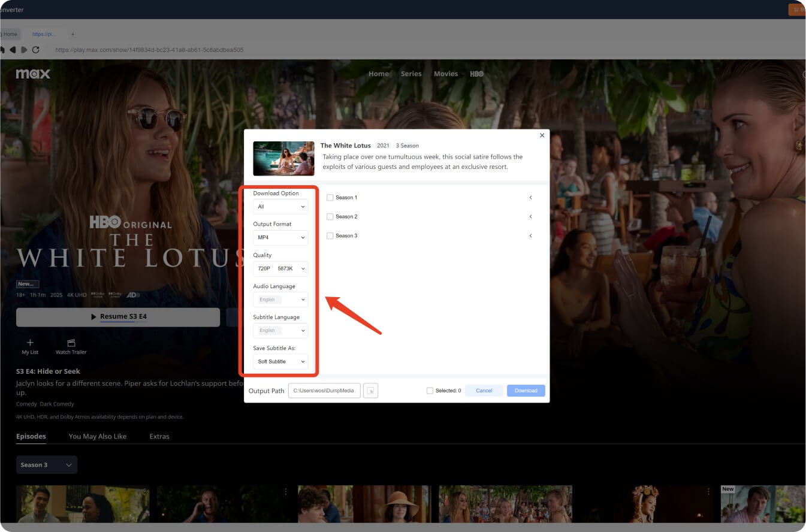Select the play.max.com browser tab

44,34
